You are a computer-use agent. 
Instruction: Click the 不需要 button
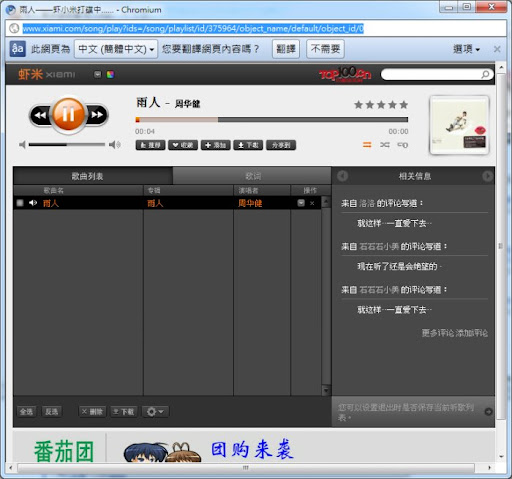click(x=325, y=49)
